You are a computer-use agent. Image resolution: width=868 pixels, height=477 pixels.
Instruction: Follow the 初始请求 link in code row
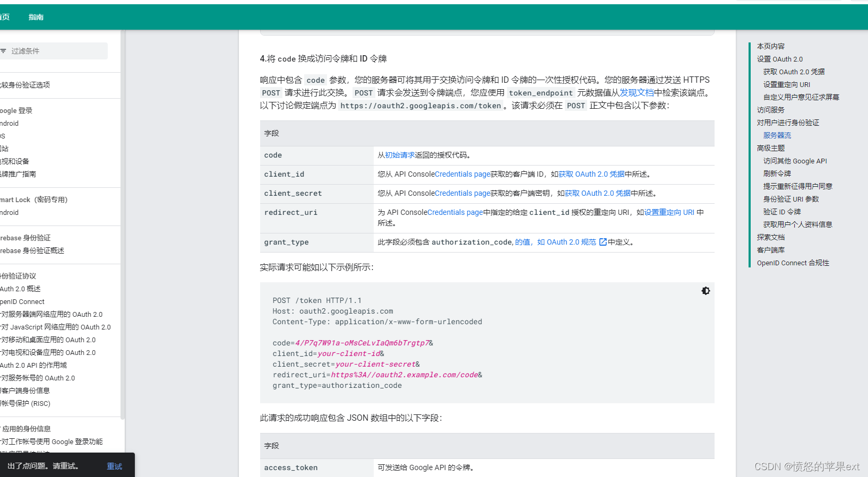(400, 155)
